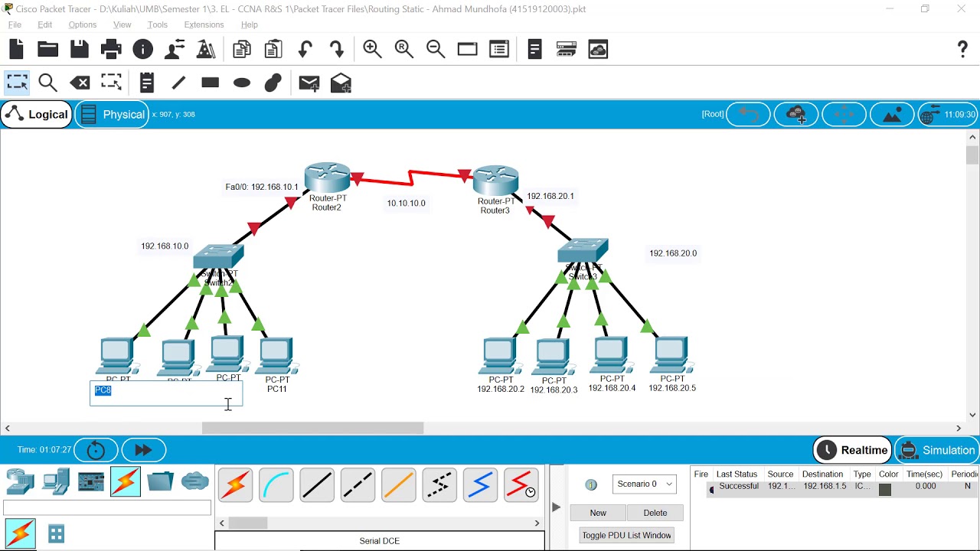The height and width of the screenshot is (551, 980).
Task: Open the Extensions menu
Action: pyautogui.click(x=204, y=24)
